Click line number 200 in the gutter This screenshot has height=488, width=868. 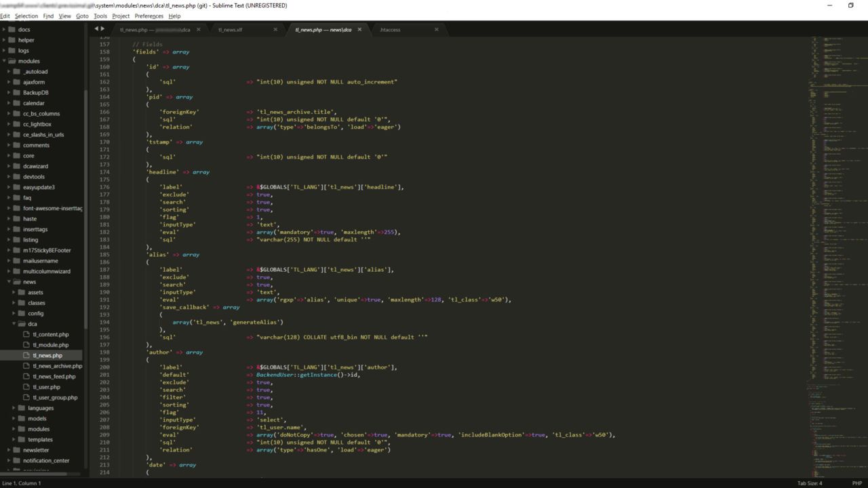click(x=104, y=367)
